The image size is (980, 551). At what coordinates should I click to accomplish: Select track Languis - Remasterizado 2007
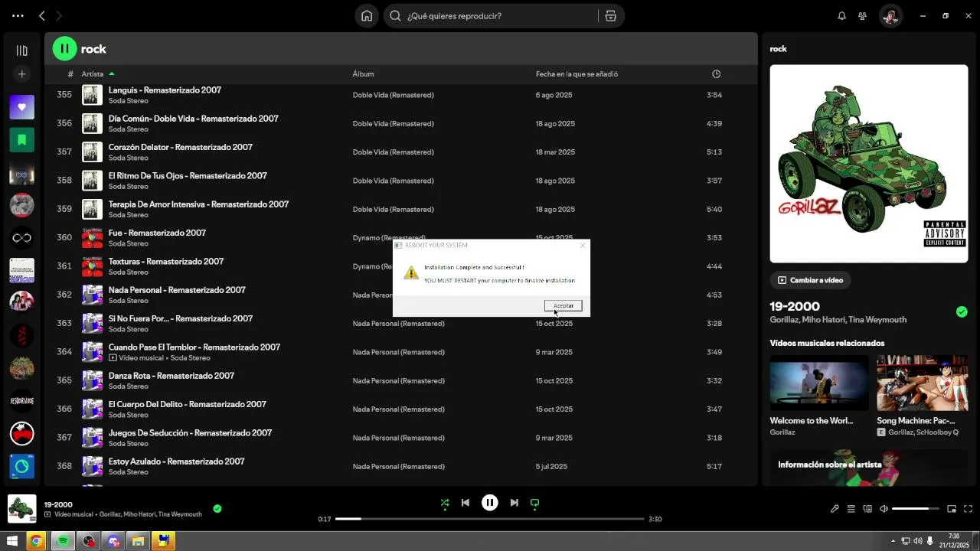(x=165, y=90)
